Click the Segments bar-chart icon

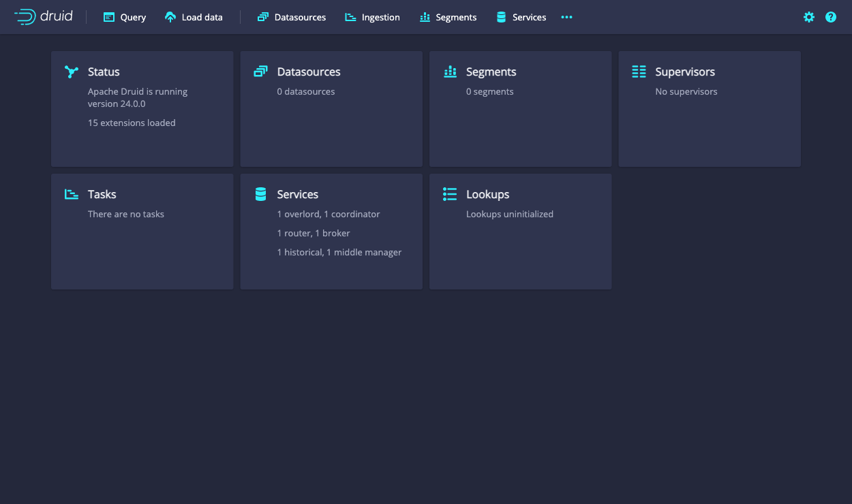pos(426,16)
